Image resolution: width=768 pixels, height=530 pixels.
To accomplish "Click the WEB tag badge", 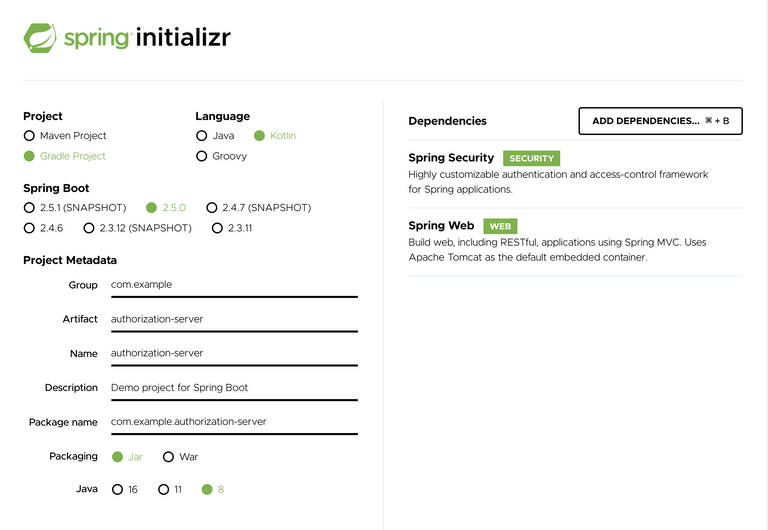I will (500, 226).
